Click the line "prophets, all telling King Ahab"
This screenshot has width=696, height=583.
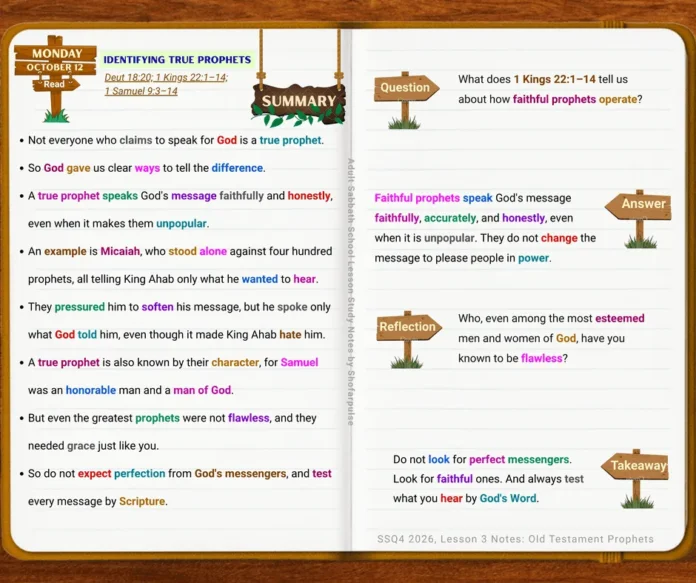point(173,279)
